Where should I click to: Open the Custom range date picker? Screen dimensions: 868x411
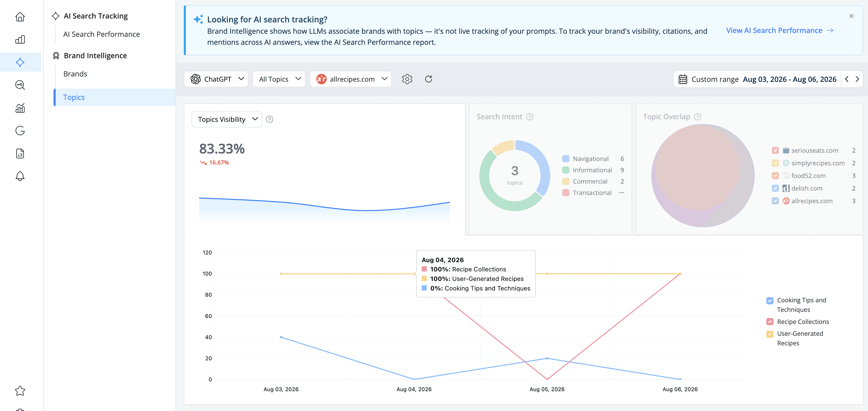758,79
